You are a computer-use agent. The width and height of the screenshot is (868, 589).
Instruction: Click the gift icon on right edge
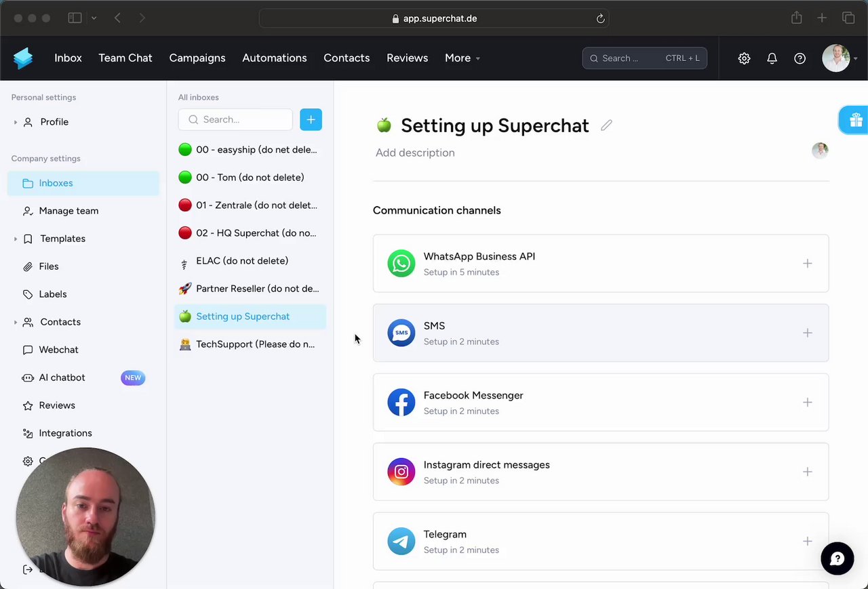click(855, 120)
